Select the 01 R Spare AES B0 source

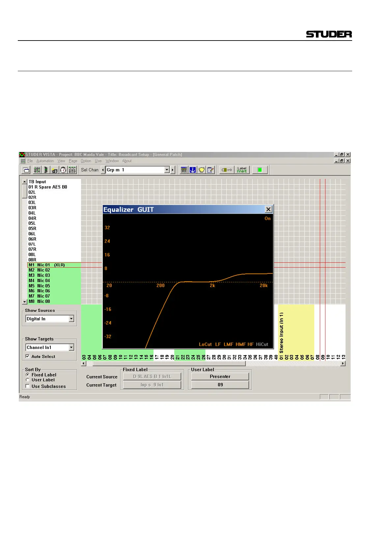click(54, 187)
